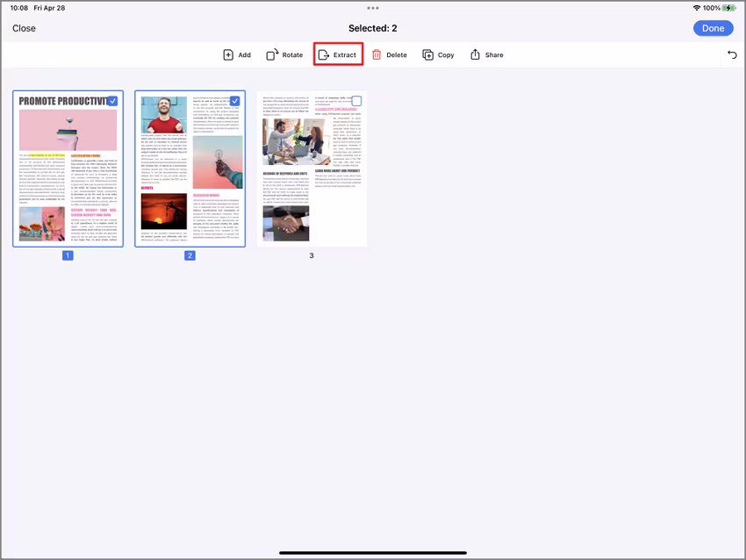Screen dimensions: 746x560
Task: Select page 3 thumbnail with handshake photo
Action: [312, 169]
